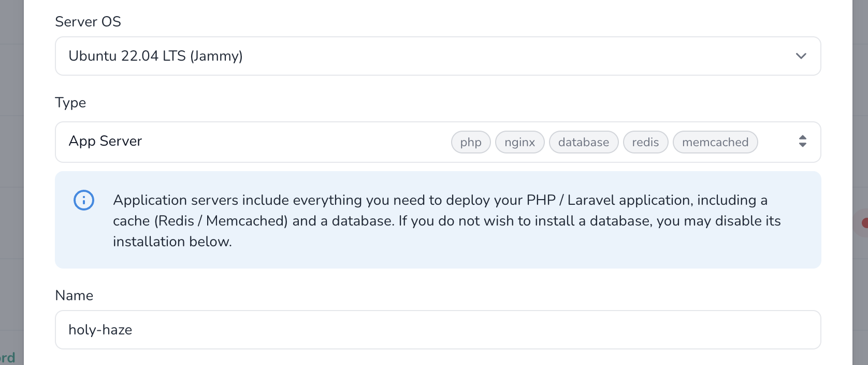This screenshot has height=365, width=868.
Task: Click the Name field label above holy-haze
Action: tap(74, 296)
